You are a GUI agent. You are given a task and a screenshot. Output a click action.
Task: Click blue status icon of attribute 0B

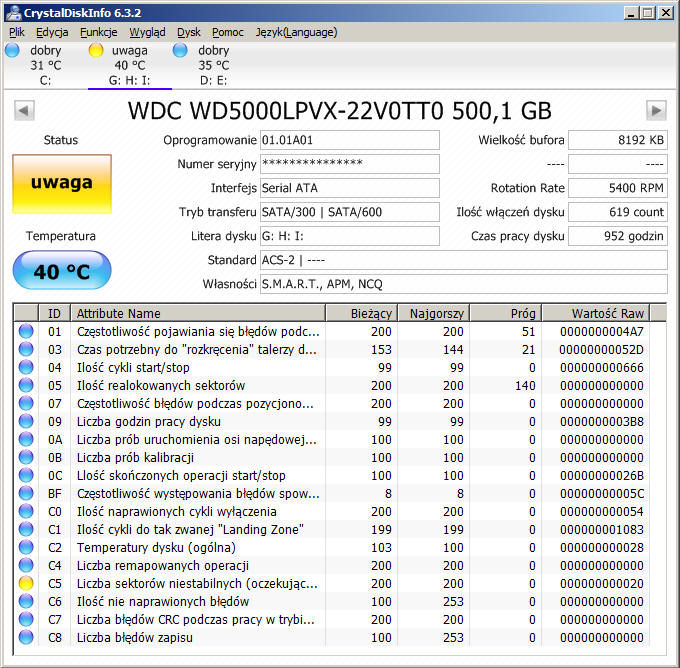click(x=26, y=457)
